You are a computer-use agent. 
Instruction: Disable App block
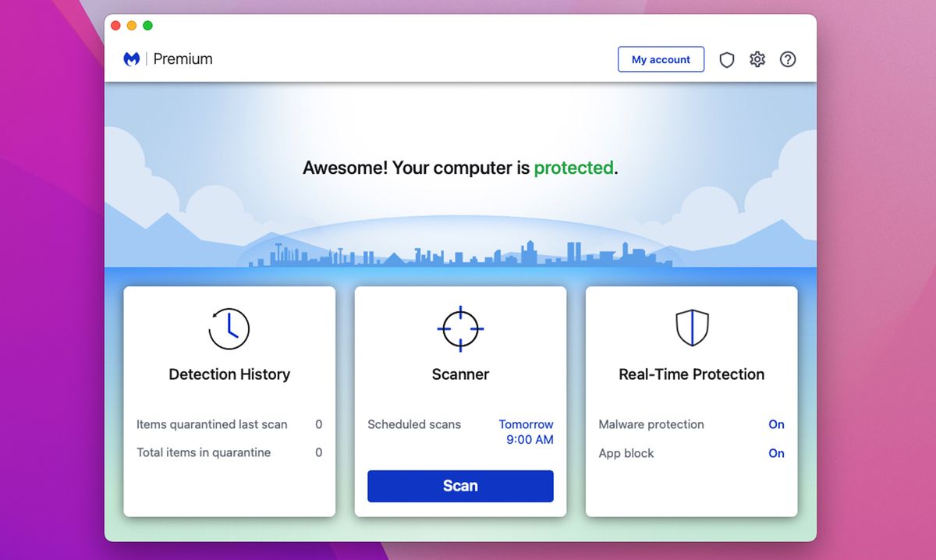click(x=776, y=453)
